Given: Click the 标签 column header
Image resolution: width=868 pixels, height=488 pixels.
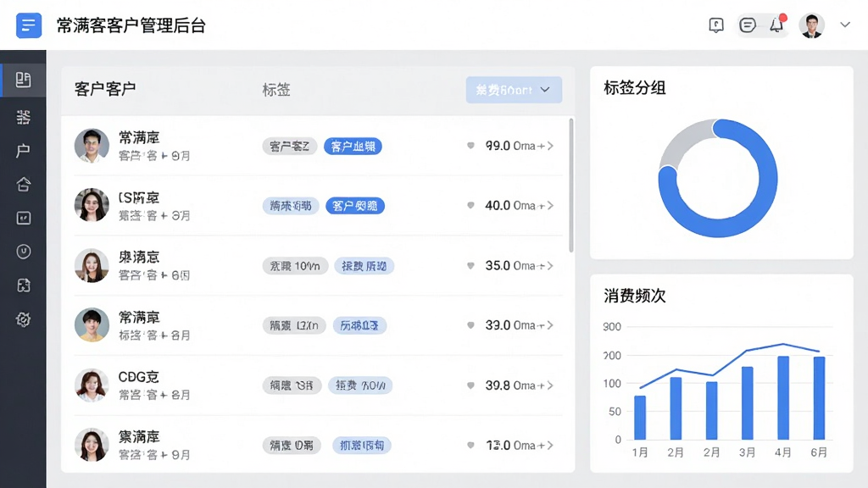Looking at the screenshot, I should click(x=276, y=90).
